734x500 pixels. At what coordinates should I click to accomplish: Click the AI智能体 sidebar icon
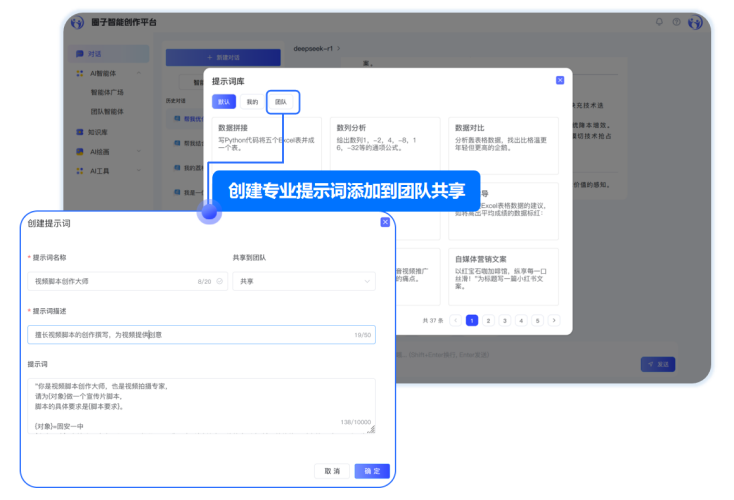80,74
